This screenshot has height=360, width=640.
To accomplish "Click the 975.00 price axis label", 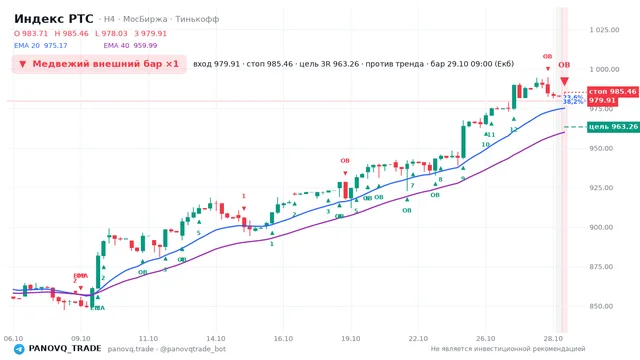I will point(601,109).
